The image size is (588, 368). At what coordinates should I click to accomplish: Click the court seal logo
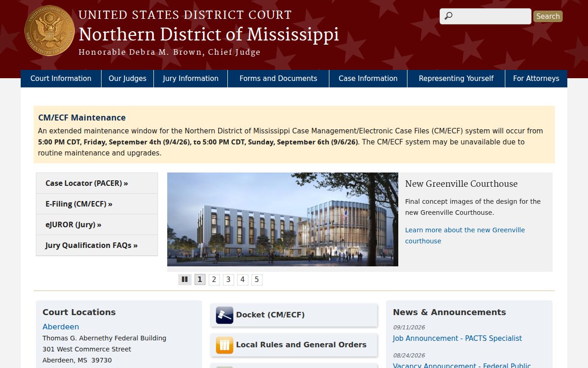tap(50, 31)
